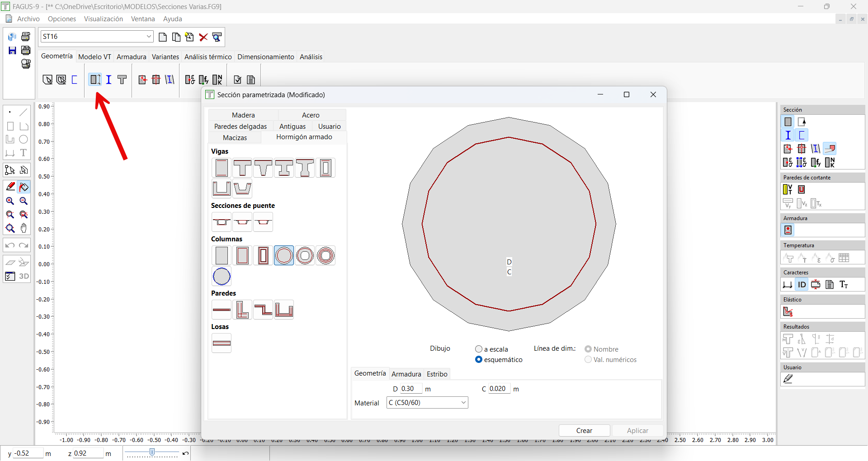Select the L-shaped wall section icon
The width and height of the screenshot is (868, 461).
[242, 310]
